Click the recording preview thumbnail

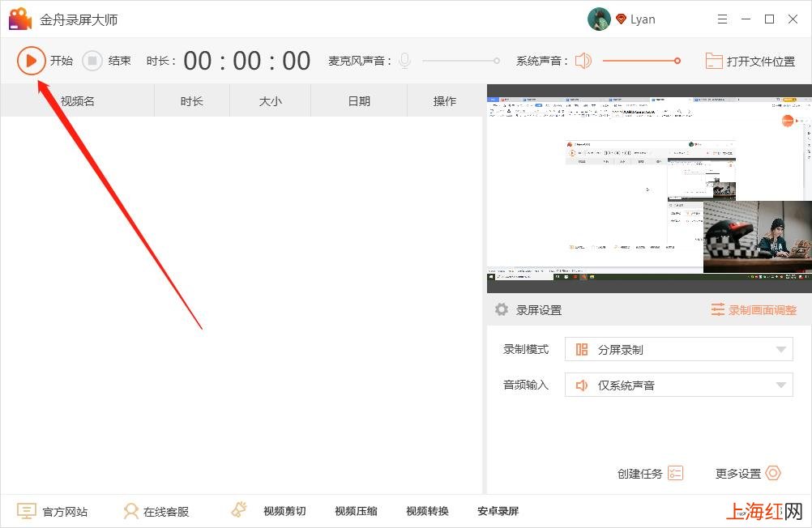pyautogui.click(x=649, y=189)
